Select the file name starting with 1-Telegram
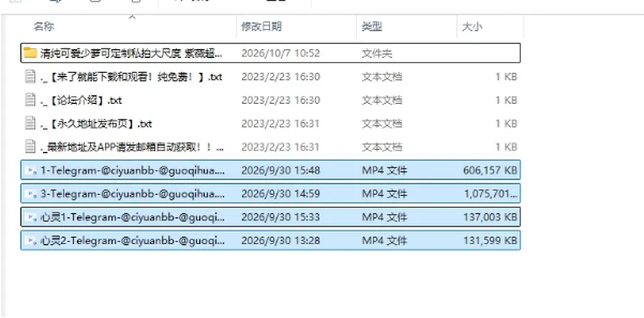The width and height of the screenshot is (644, 318). pyautogui.click(x=133, y=170)
